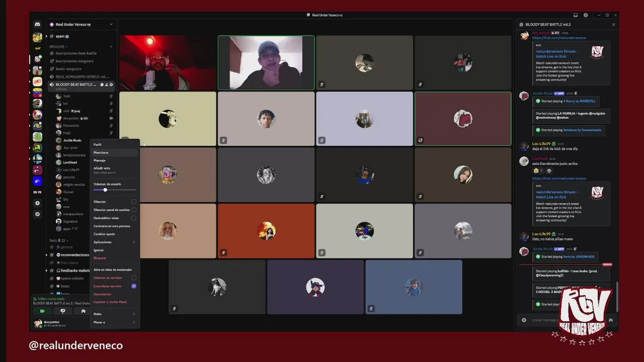Open Real Under Veneco server dropdown

click(81, 24)
